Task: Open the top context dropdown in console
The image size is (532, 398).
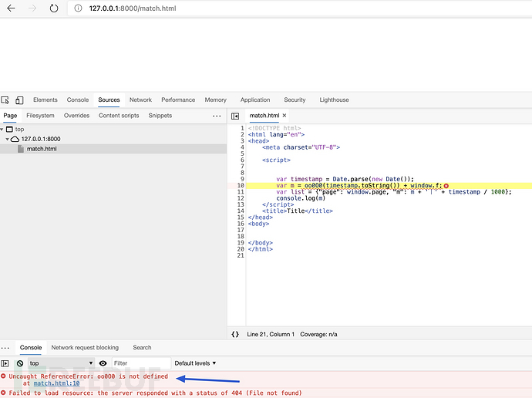Action: pyautogui.click(x=61, y=363)
